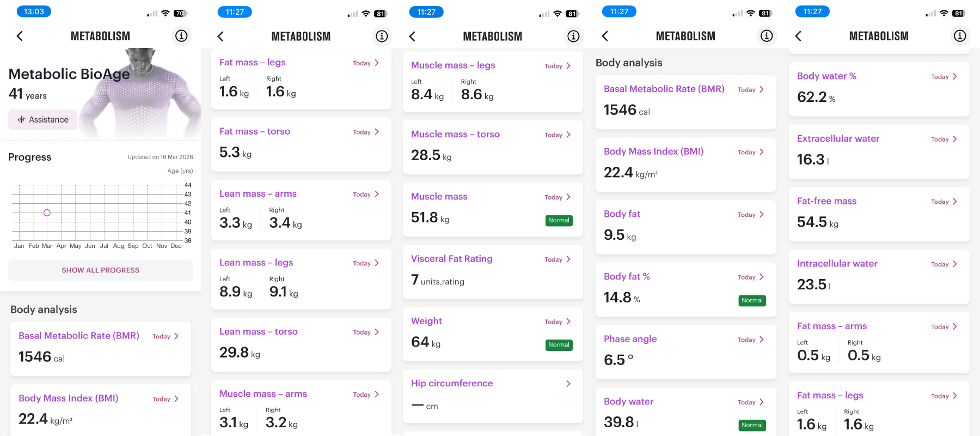Expand Fat mass – torso details chevron
The height and width of the screenshot is (436, 980).
click(x=377, y=132)
